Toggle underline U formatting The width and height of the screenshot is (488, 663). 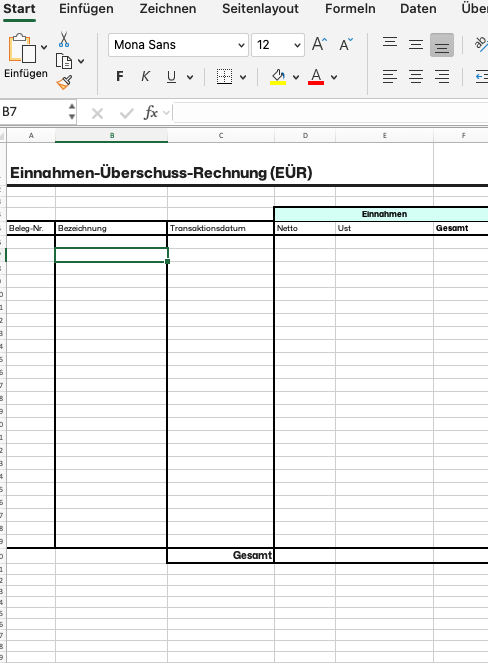pyautogui.click(x=171, y=77)
